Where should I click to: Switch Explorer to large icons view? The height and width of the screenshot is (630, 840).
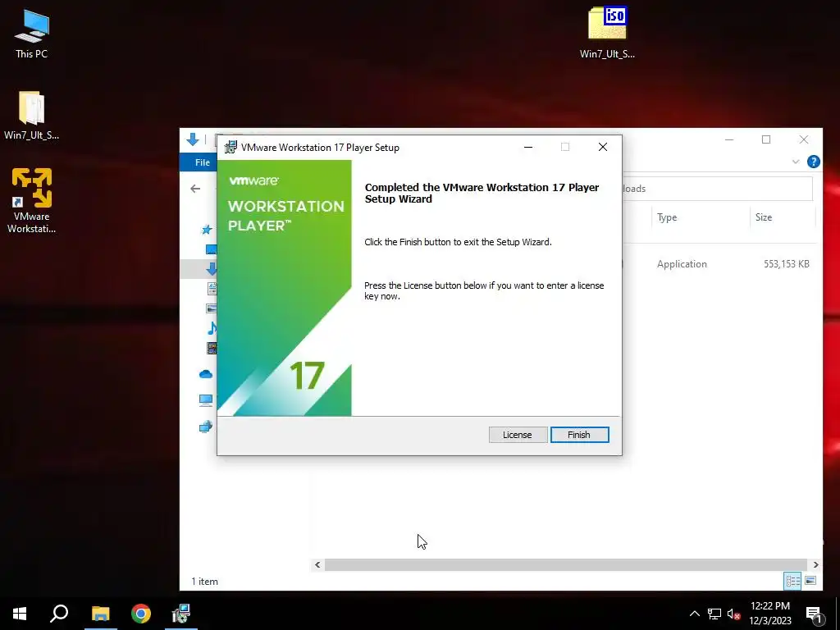810,581
